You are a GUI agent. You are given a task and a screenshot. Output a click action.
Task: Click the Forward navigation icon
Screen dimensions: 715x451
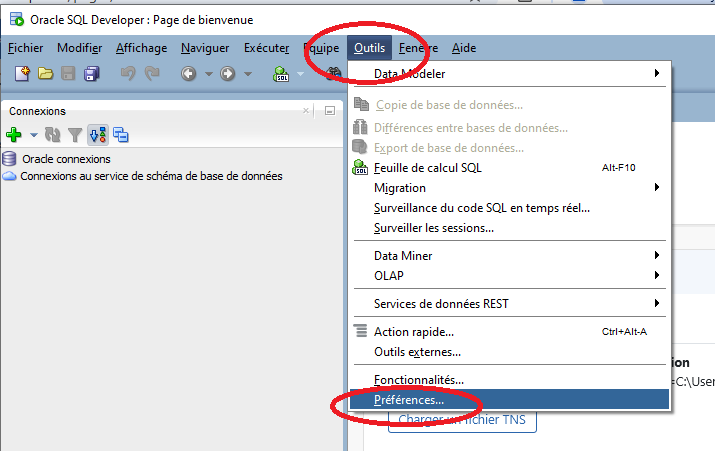click(x=228, y=73)
